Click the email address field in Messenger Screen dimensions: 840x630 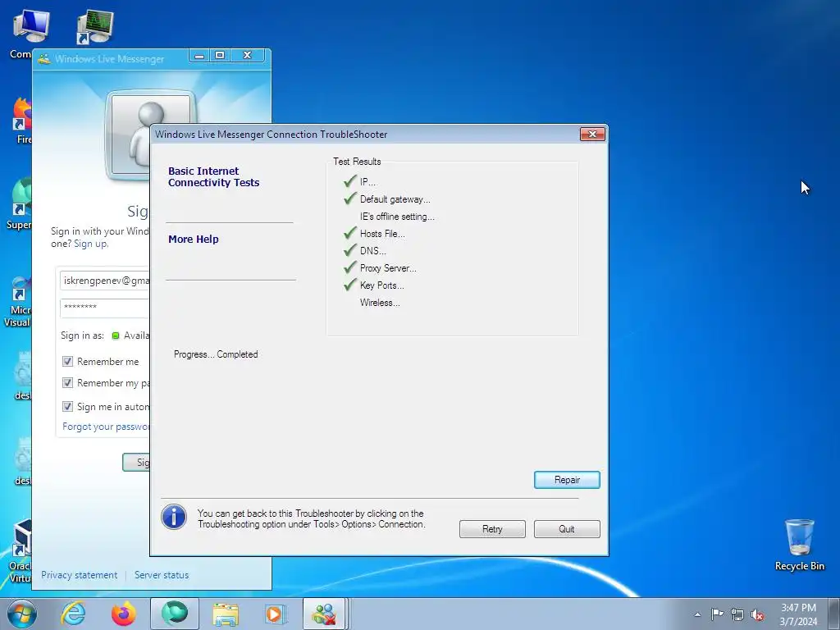point(105,281)
